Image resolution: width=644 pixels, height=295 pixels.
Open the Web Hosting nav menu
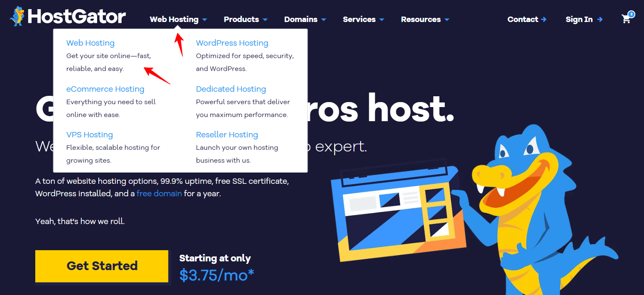[x=174, y=19]
